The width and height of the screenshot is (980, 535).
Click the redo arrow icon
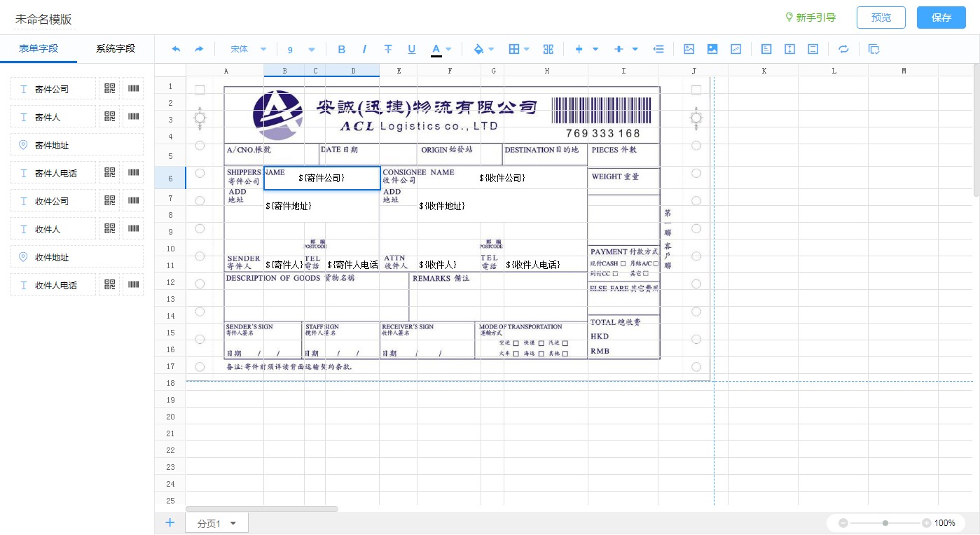click(199, 49)
